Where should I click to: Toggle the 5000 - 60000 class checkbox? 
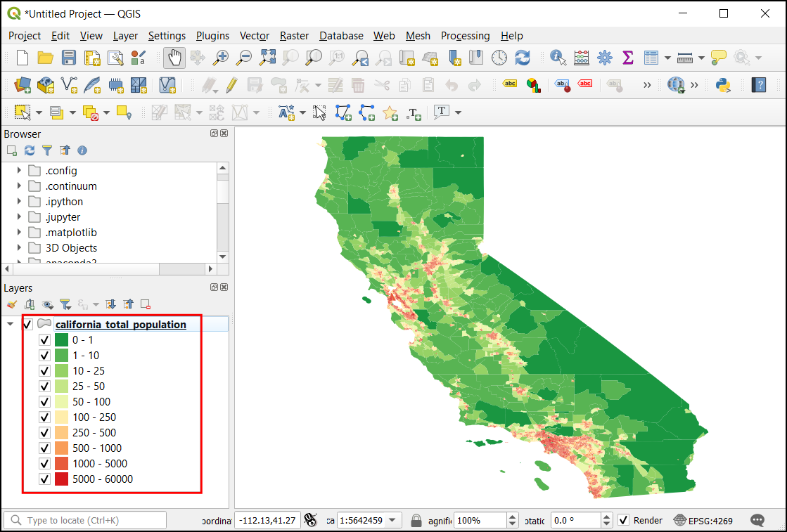click(x=44, y=479)
